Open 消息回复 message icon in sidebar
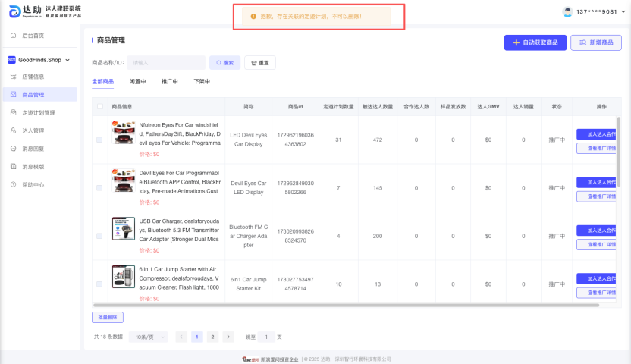The height and width of the screenshot is (364, 631). (14, 149)
